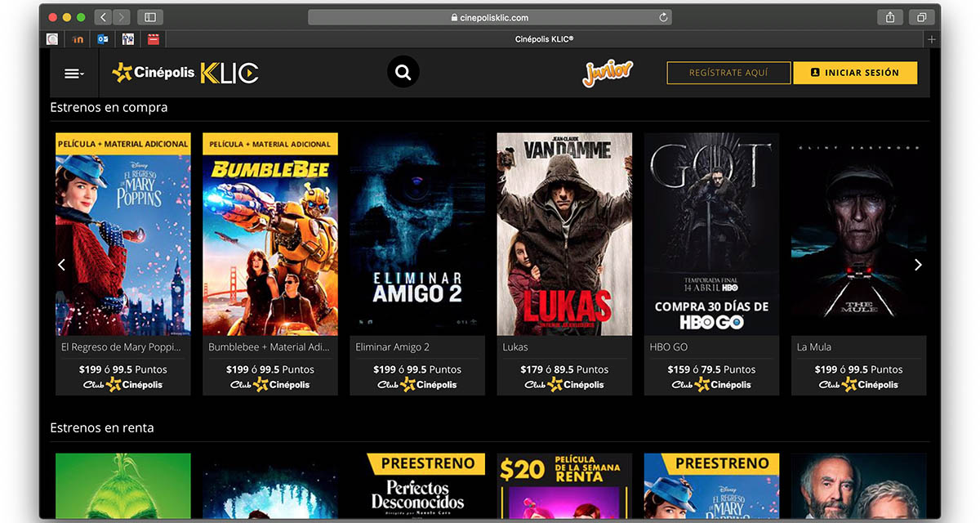Focus the cinepolisklic.com address bar
This screenshot has height=523, width=980.
click(x=490, y=17)
